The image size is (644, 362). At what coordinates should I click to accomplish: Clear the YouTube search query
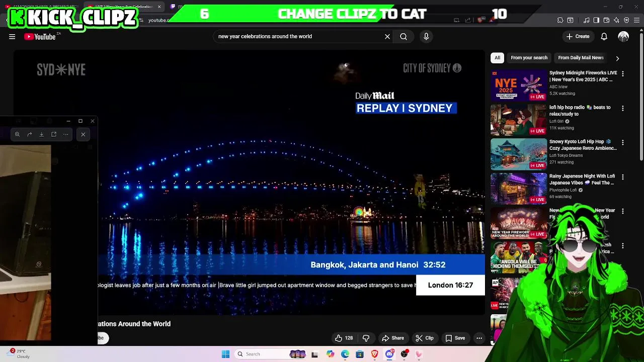tap(387, 37)
